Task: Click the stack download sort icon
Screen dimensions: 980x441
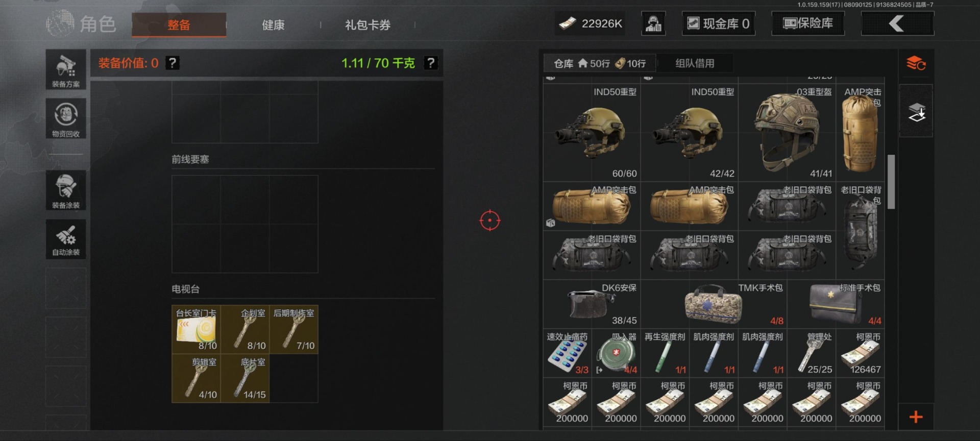Action: click(x=916, y=112)
